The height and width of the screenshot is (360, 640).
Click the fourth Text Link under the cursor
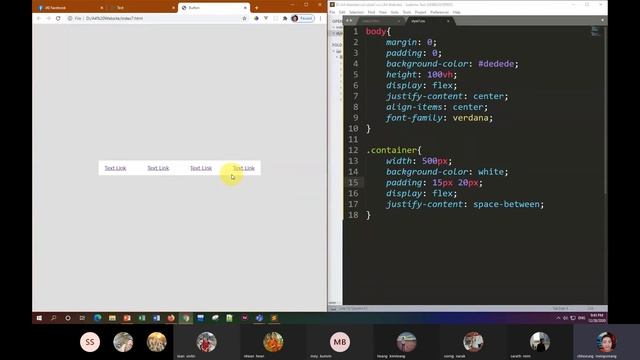click(x=244, y=168)
